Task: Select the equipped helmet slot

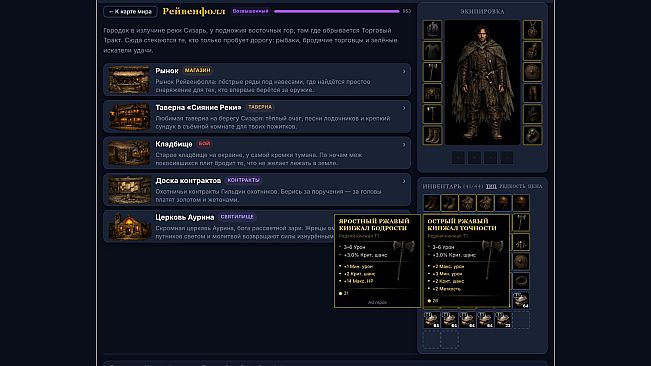Action: click(432, 30)
